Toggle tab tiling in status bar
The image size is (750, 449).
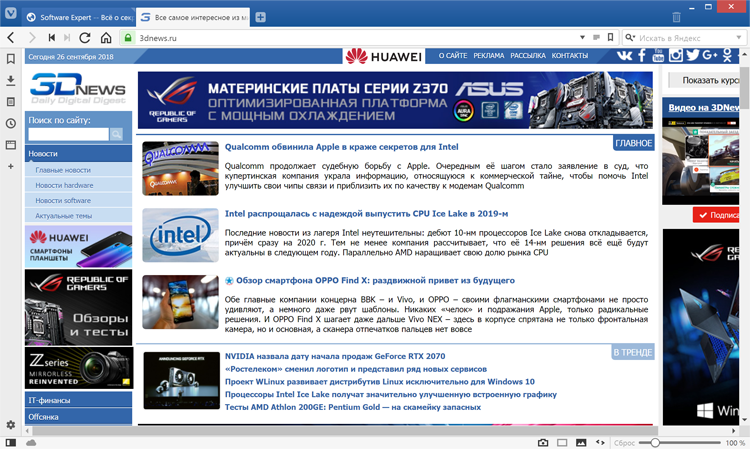(x=562, y=443)
